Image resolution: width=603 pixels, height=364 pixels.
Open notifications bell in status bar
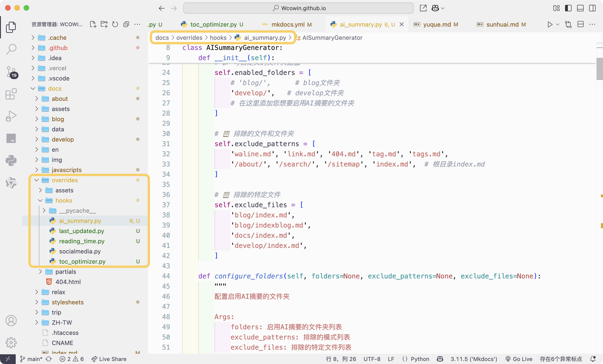[593, 359]
